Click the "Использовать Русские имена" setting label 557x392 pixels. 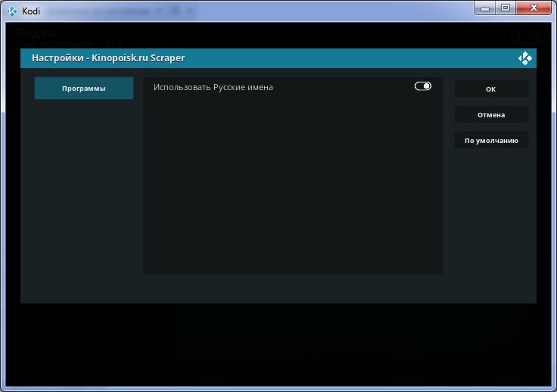coord(213,87)
